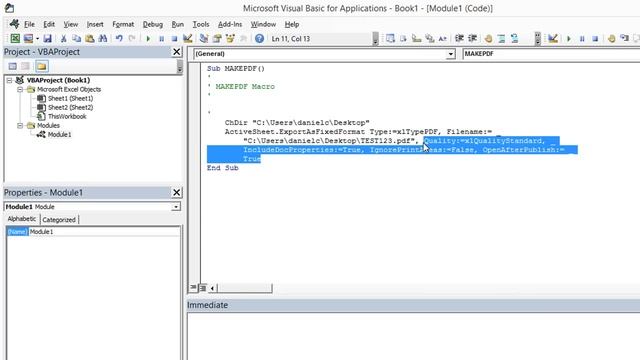Open the (General) object dropdown

point(451,54)
